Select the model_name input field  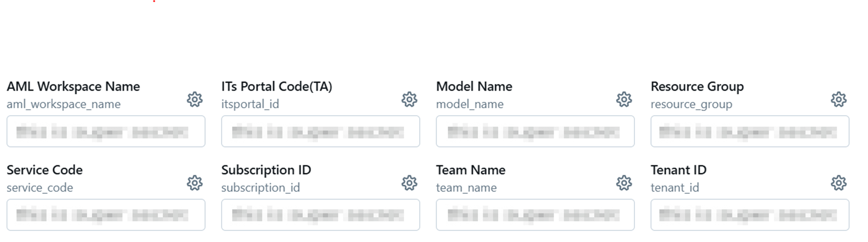pos(535,131)
